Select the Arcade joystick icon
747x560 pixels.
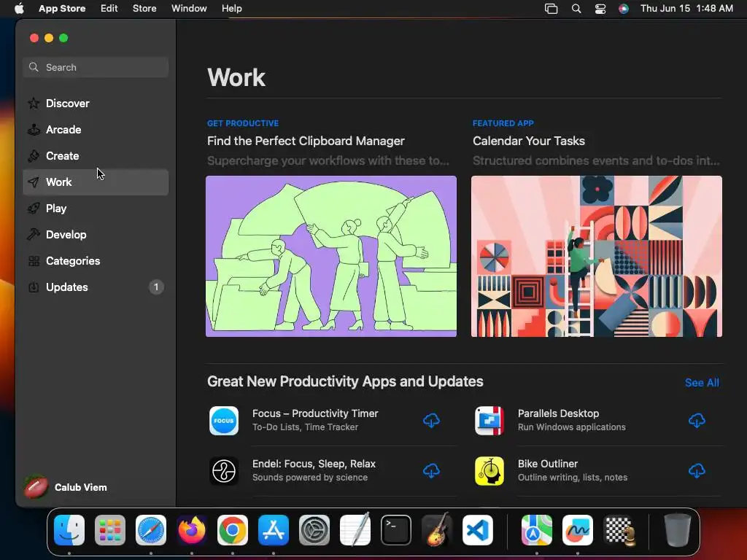pyautogui.click(x=34, y=130)
